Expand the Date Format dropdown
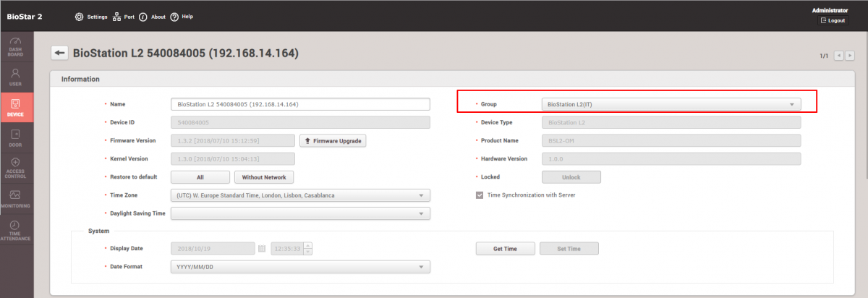Screen dimensions: 868x298 click(300, 267)
